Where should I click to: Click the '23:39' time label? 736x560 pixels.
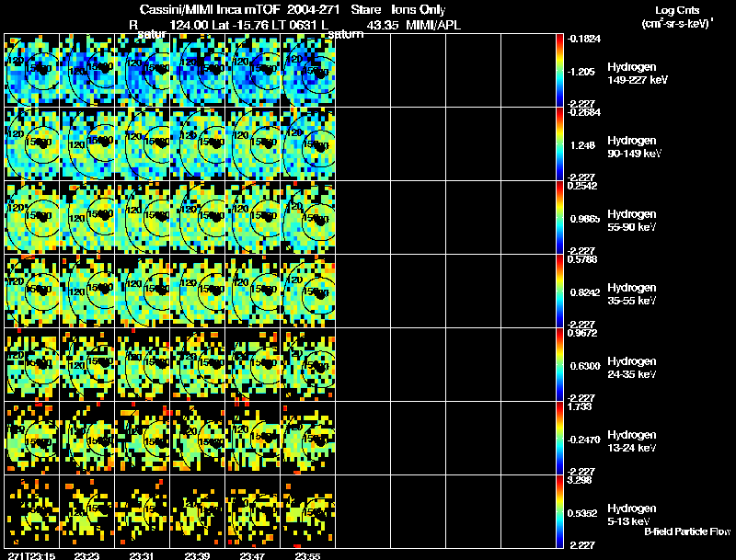point(198,556)
